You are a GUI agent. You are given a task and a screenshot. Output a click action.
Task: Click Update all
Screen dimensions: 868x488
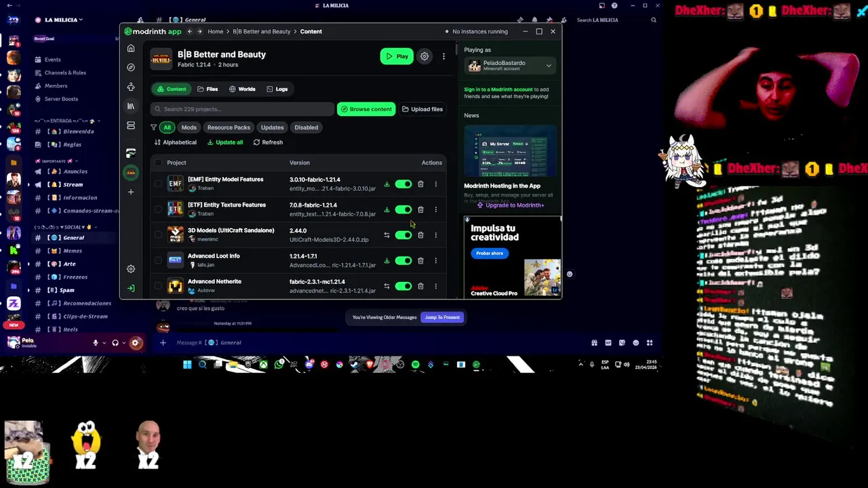click(x=225, y=142)
